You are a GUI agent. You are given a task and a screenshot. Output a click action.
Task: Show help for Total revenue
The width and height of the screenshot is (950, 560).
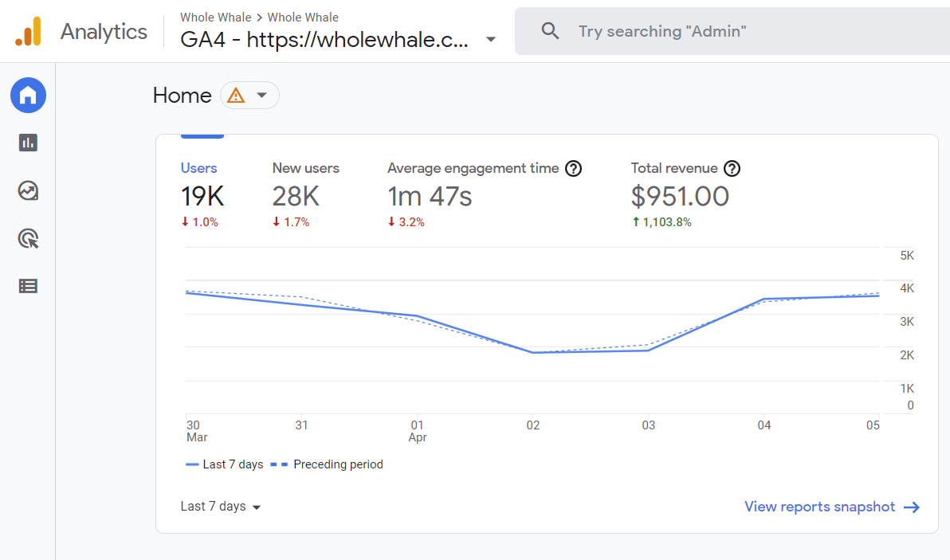(x=732, y=168)
